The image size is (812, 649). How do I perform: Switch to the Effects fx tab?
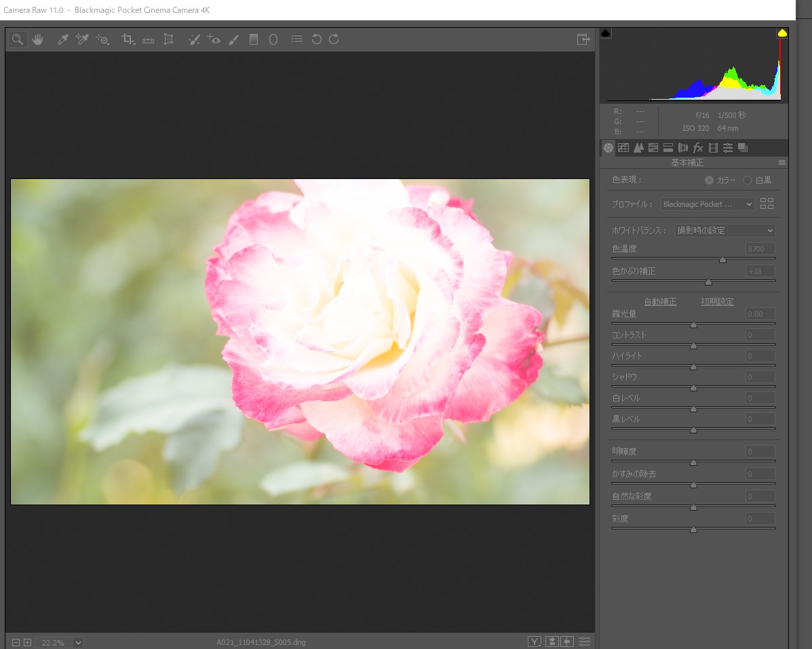pos(698,148)
